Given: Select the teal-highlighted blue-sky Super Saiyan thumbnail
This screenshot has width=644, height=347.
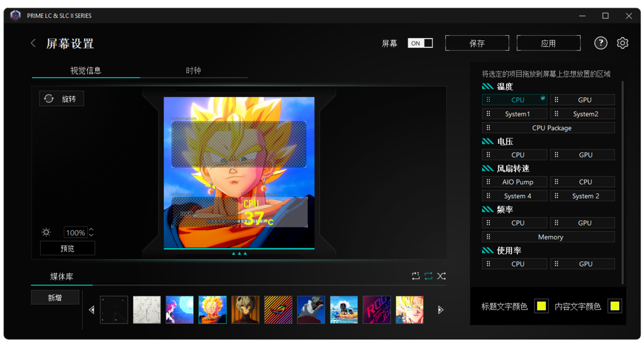Looking at the screenshot, I should coord(212,309).
